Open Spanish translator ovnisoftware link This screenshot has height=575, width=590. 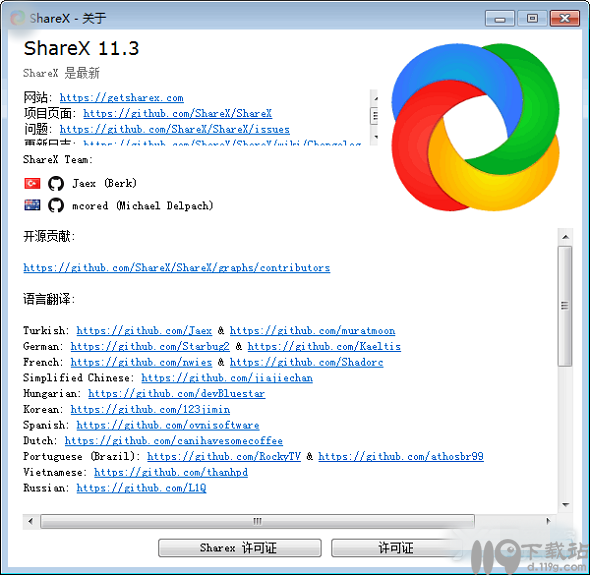[x=168, y=425]
